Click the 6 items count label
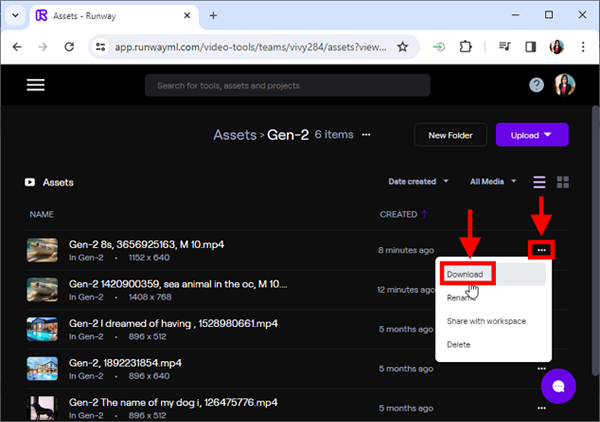Screen dimensions: 600x422 334,135
